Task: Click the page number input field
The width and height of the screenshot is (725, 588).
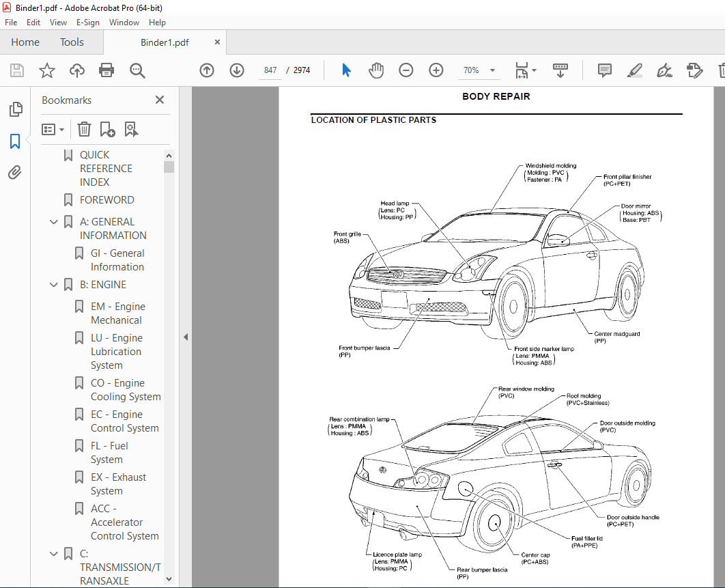Action: [x=270, y=70]
